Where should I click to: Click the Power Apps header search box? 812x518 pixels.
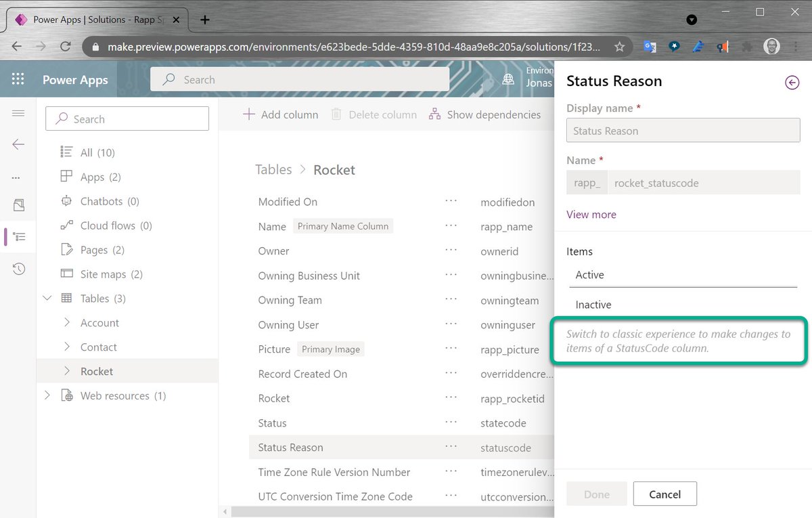[x=300, y=79]
